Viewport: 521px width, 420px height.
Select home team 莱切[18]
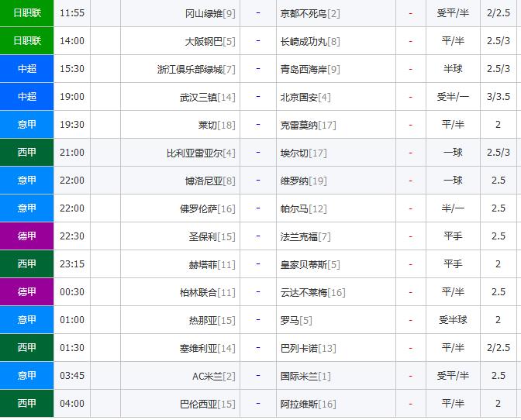[x=216, y=125]
